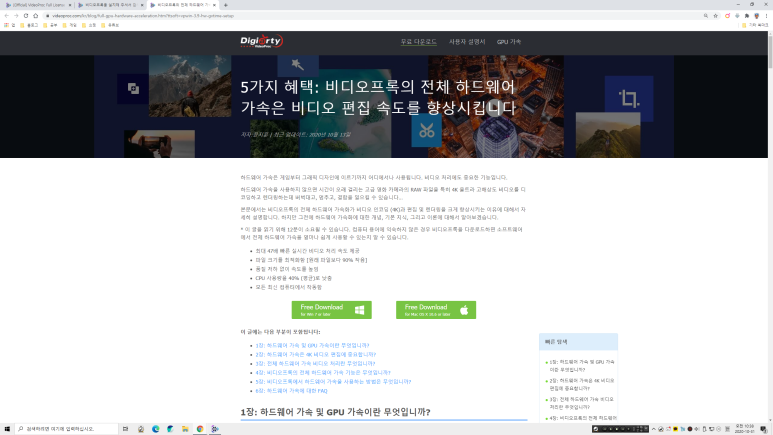This screenshot has height=435, width=773.
Task: Go back in browser history
Action: tap(6, 16)
